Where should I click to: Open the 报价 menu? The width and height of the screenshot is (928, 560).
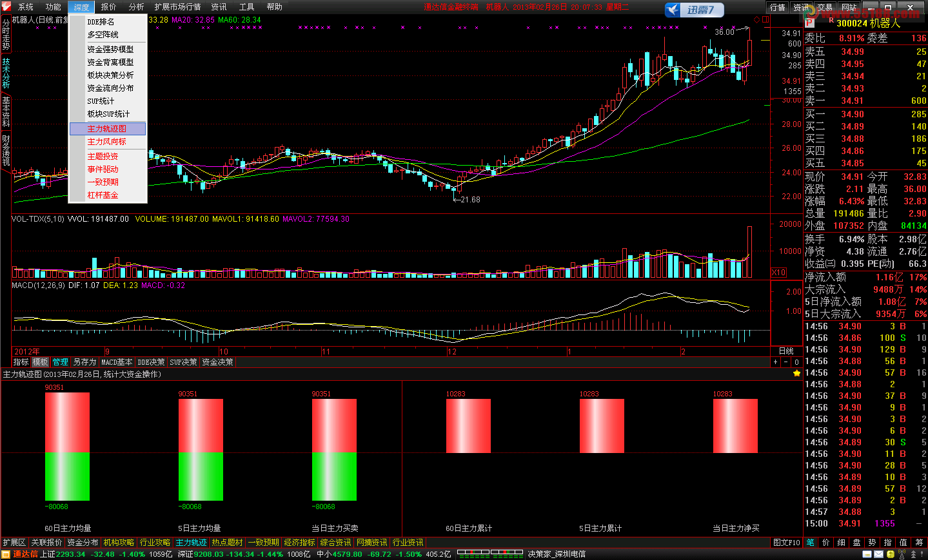(x=109, y=7)
